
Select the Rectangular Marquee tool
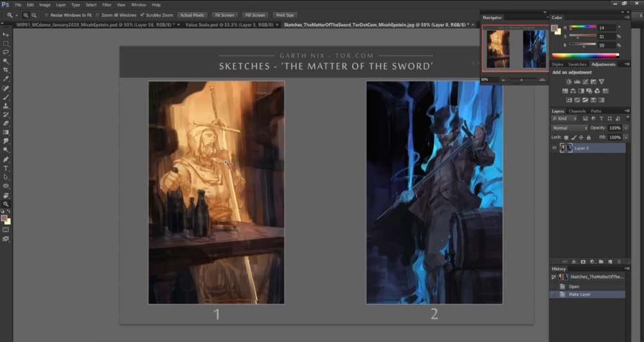6,44
